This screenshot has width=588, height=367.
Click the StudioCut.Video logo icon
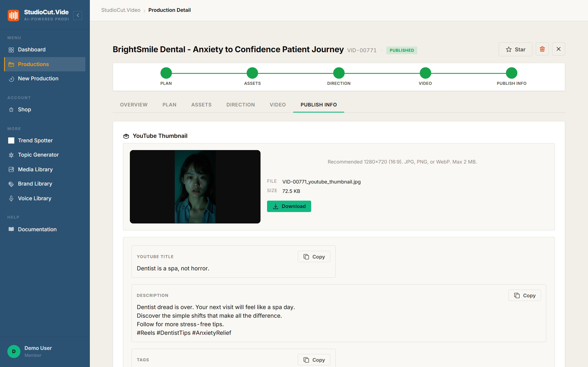[13, 15]
